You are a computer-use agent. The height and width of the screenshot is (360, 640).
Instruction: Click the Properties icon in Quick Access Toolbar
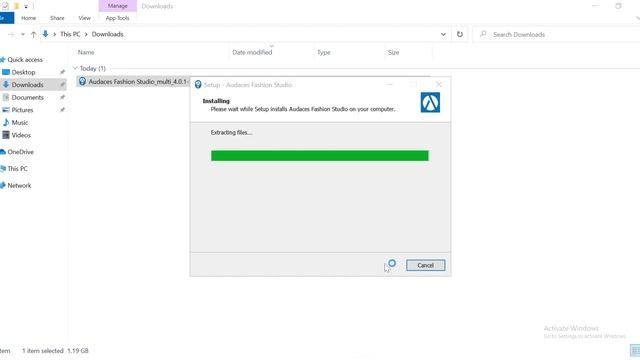click(x=5, y=6)
